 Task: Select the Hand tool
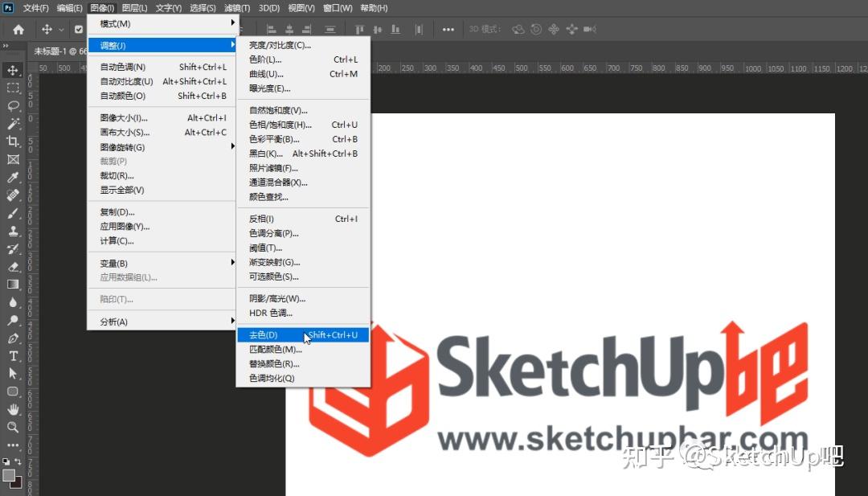(14, 410)
